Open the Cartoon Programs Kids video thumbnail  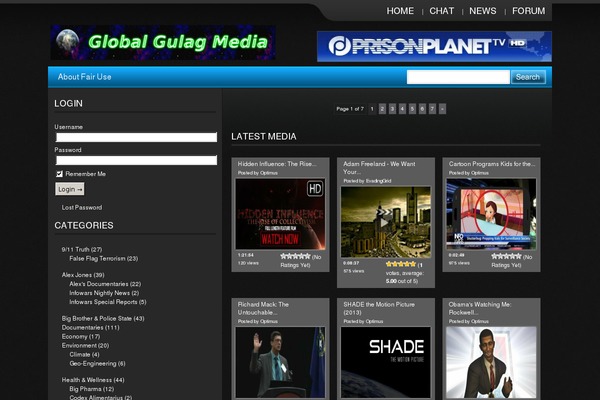click(491, 214)
